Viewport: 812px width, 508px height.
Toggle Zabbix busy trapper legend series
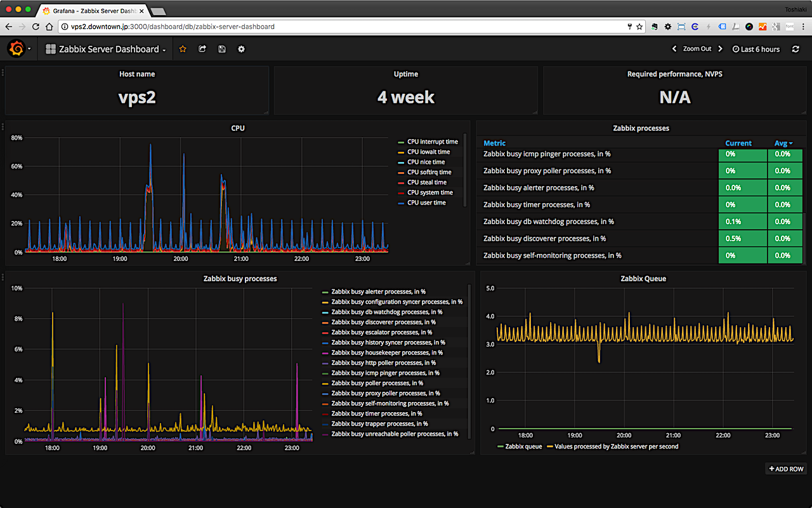coord(379,424)
